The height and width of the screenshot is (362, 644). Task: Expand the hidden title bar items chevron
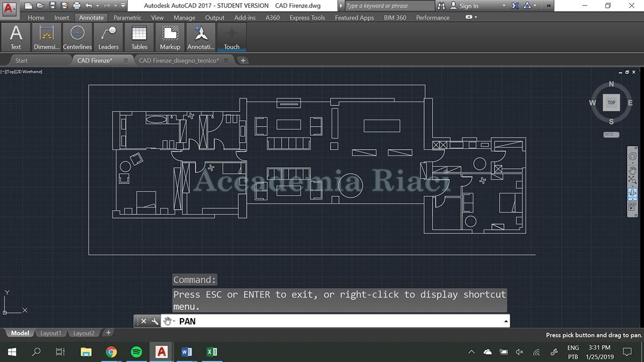(x=549, y=6)
